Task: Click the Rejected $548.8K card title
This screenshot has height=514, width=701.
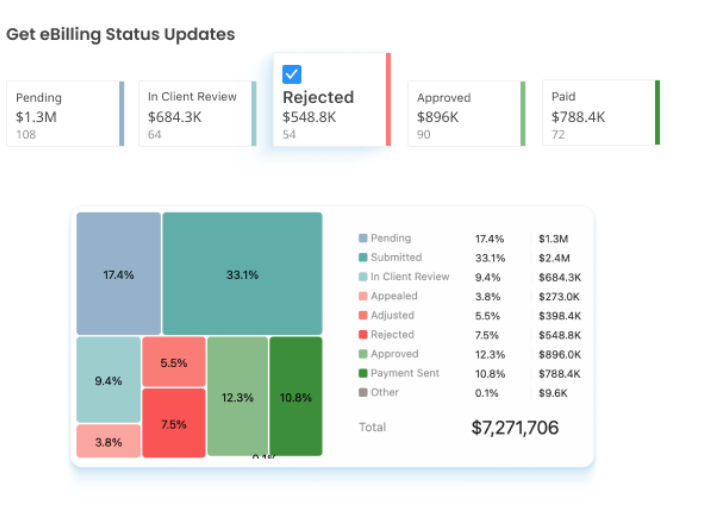Action: click(x=318, y=97)
